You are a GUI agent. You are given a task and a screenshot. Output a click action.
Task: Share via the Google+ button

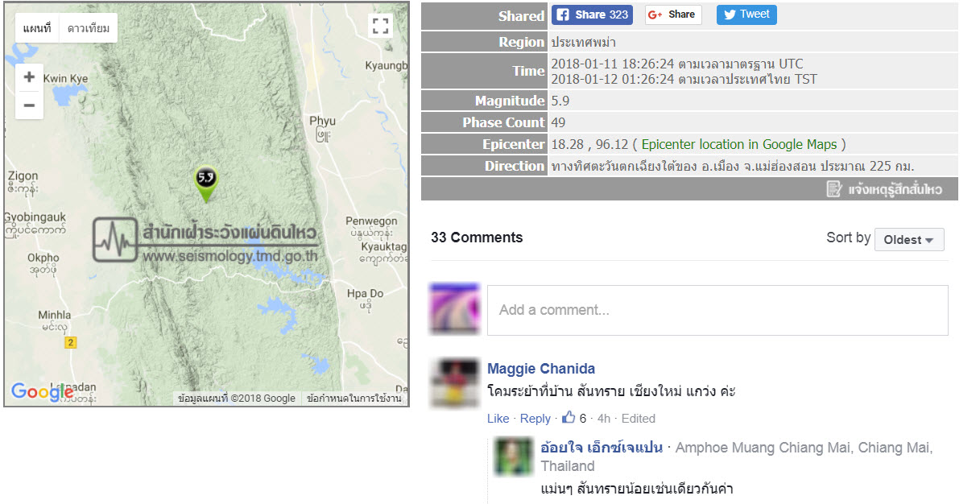[x=673, y=14]
